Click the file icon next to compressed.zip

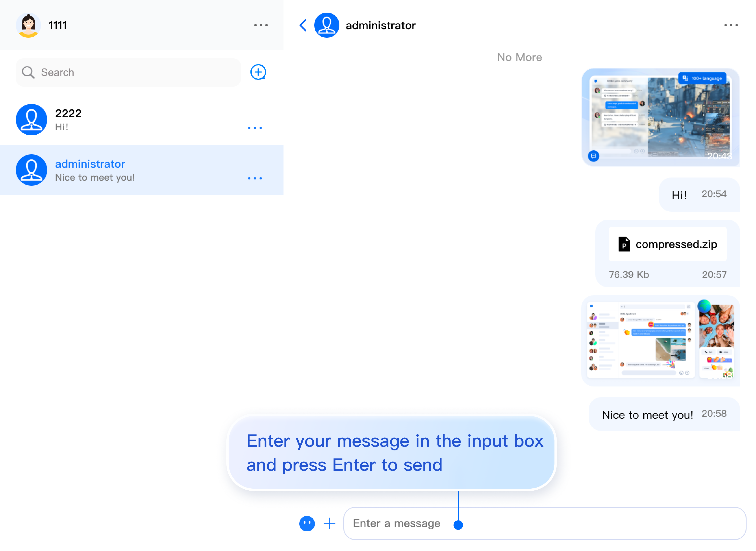click(624, 244)
